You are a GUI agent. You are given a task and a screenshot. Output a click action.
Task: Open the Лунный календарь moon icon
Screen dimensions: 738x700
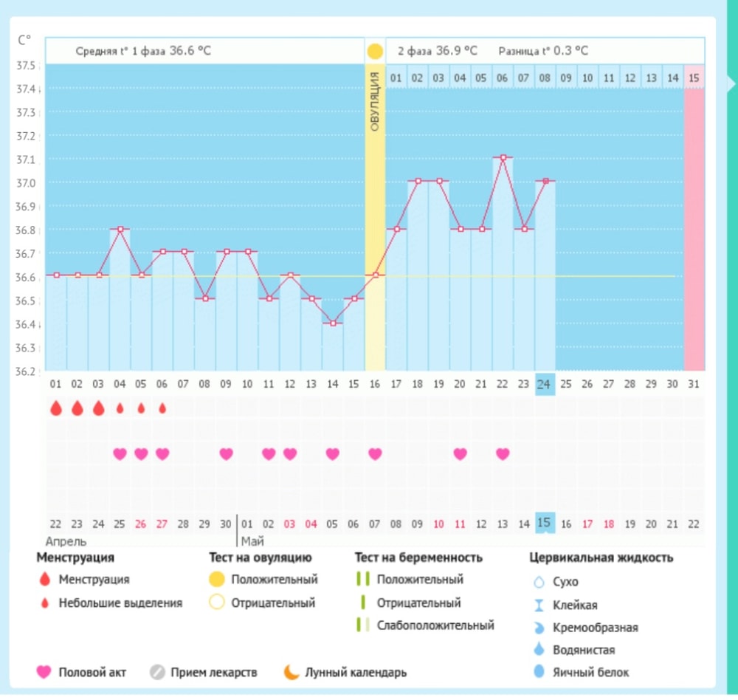pos(292,672)
